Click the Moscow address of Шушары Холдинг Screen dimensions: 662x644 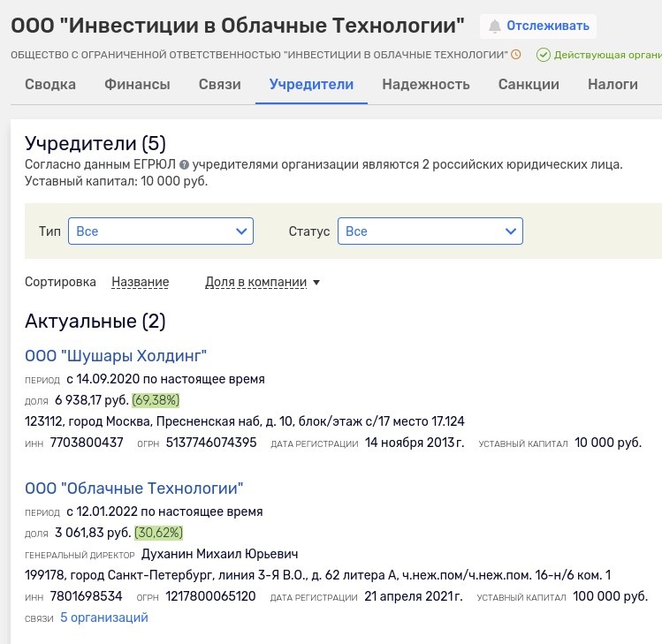tap(245, 421)
